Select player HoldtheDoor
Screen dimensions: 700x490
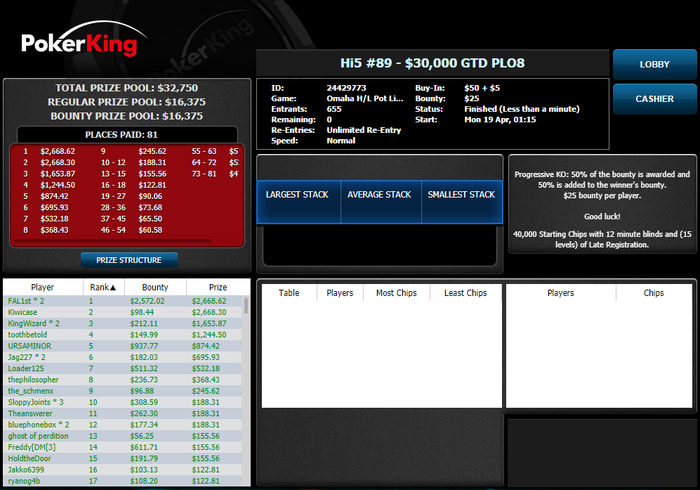(123, 458)
